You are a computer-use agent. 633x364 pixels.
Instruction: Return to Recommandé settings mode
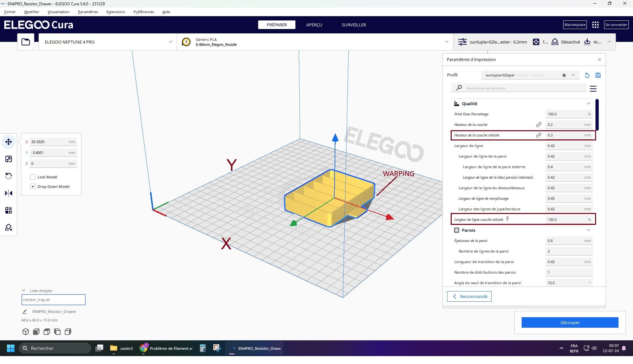pos(469,296)
